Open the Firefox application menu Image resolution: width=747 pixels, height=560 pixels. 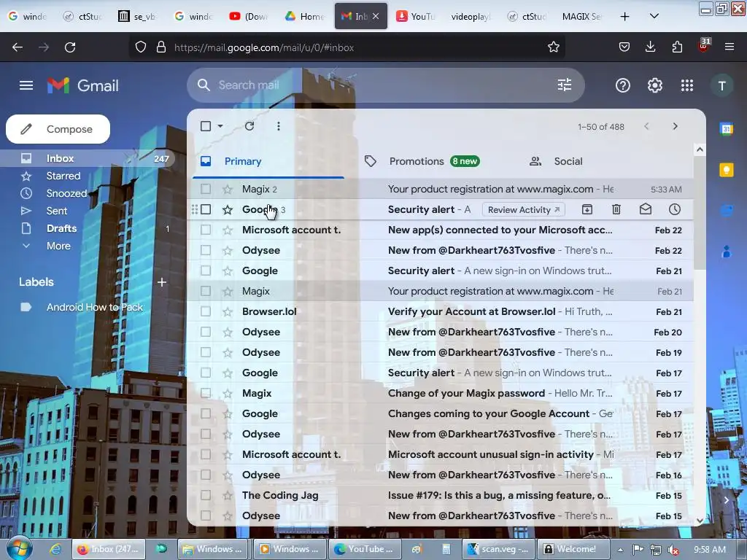point(729,47)
